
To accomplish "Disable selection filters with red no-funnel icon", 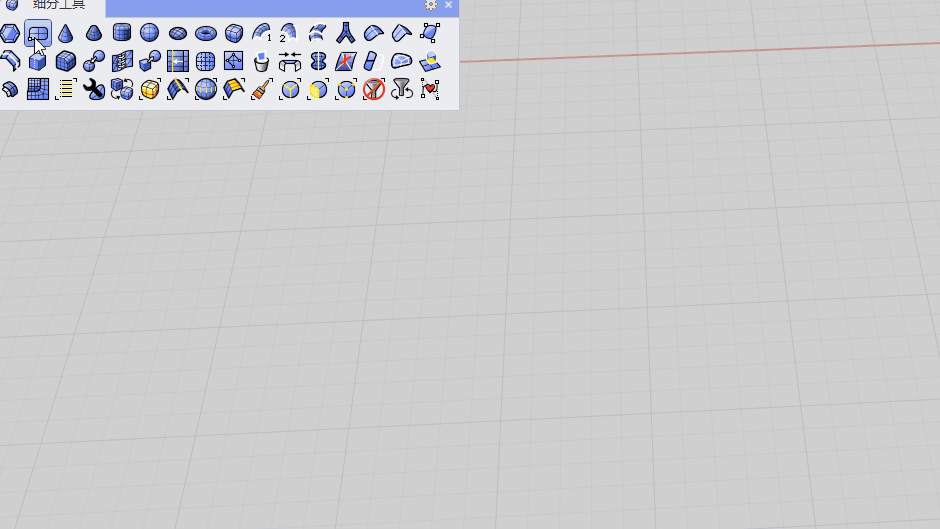I will click(373, 89).
